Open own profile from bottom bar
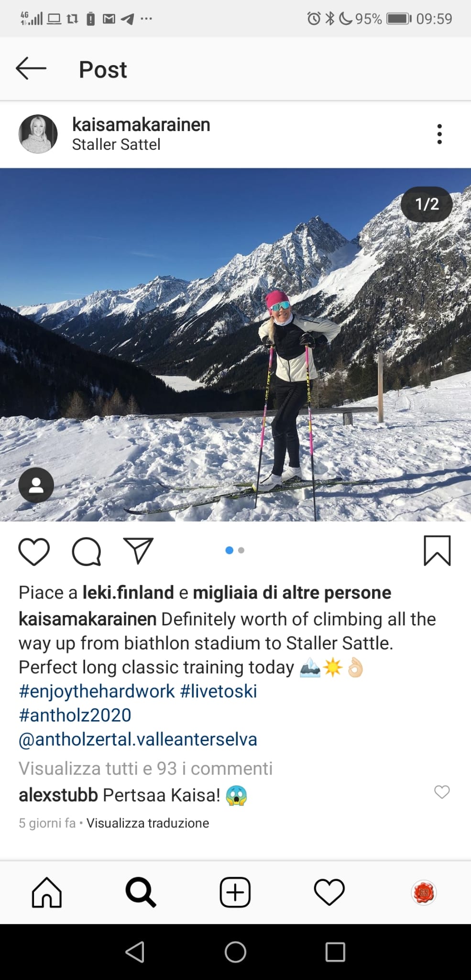The image size is (471, 980). [x=424, y=892]
